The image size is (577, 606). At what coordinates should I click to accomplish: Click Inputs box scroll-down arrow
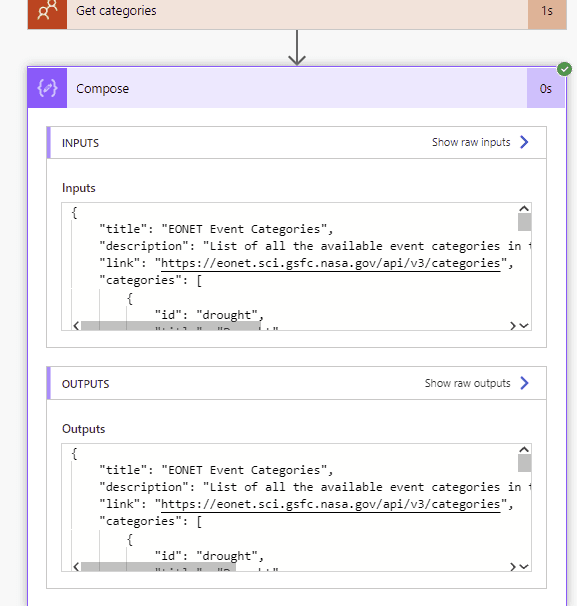click(524, 325)
